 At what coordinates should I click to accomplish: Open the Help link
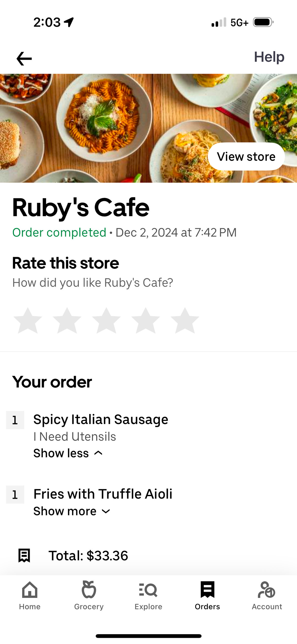click(269, 57)
